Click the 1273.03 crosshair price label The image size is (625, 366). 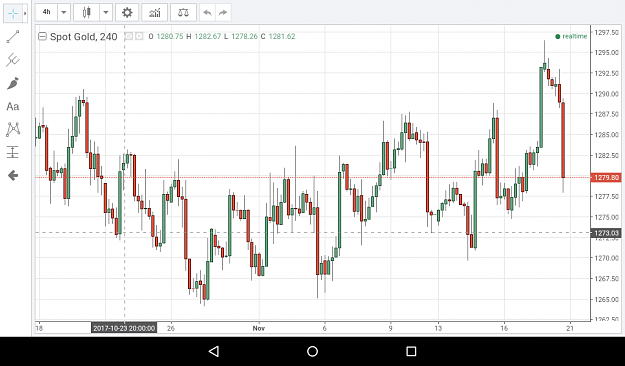coord(606,233)
